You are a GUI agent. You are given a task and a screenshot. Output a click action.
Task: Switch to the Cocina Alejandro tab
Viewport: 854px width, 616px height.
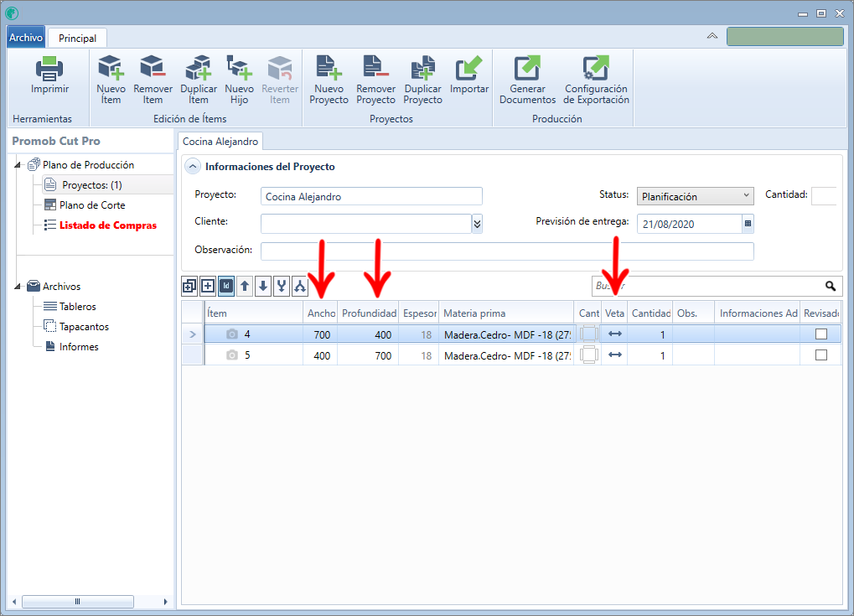coord(220,142)
